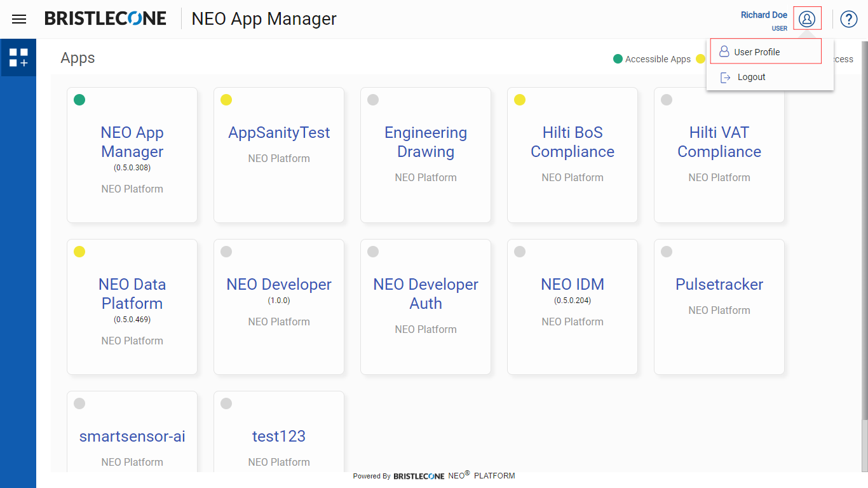This screenshot has height=488, width=868.
Task: Click the Apps page heading
Action: [78, 58]
